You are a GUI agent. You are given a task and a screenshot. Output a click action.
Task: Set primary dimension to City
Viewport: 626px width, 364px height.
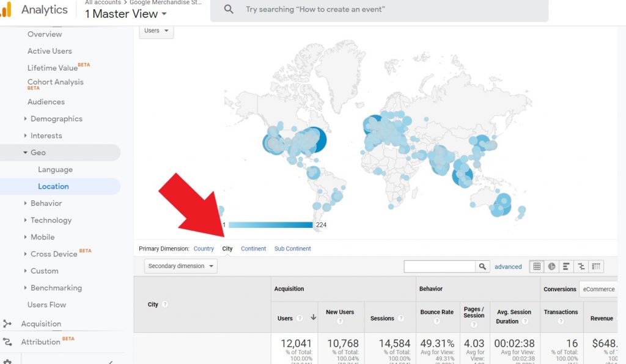[227, 249]
